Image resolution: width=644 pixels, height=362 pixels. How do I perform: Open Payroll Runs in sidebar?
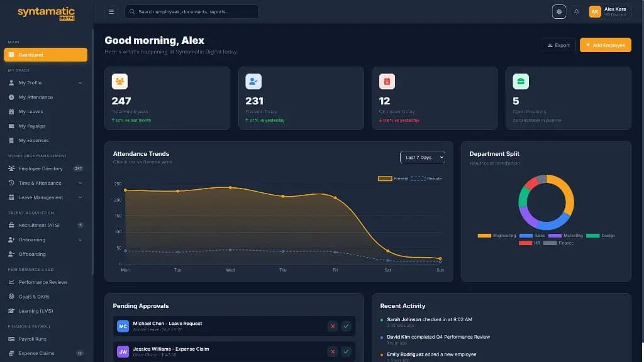(x=45, y=339)
